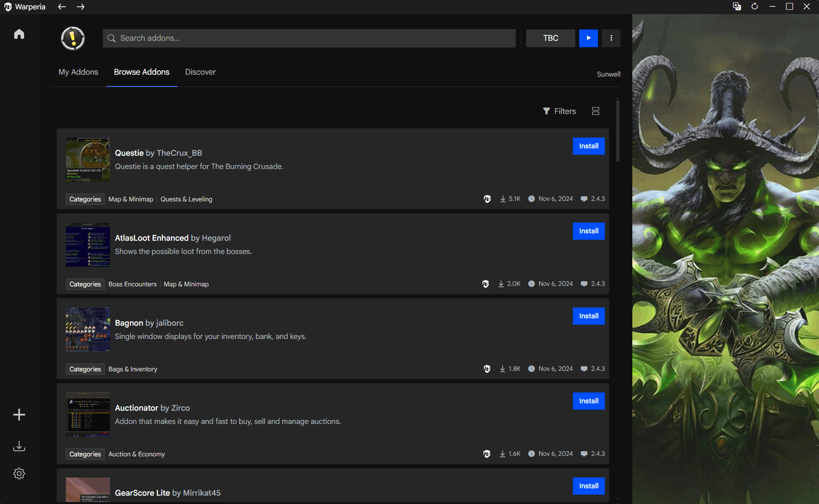Open the Discover tab
This screenshot has width=819, height=504.
click(200, 72)
